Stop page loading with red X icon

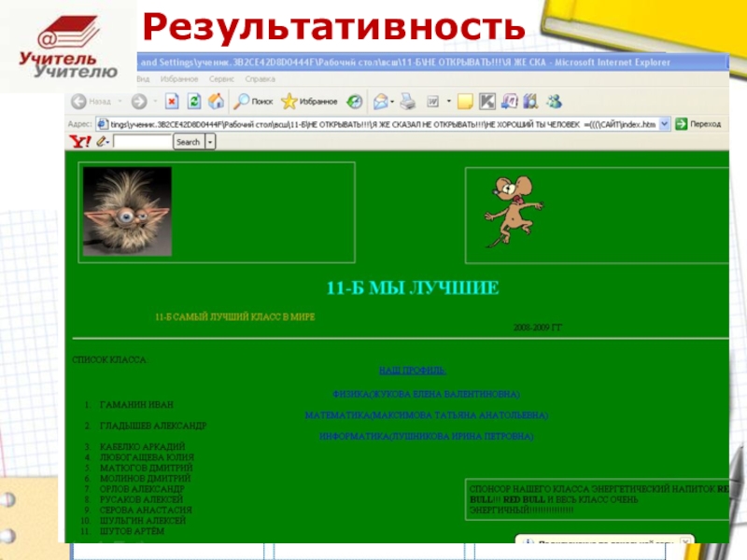click(172, 102)
